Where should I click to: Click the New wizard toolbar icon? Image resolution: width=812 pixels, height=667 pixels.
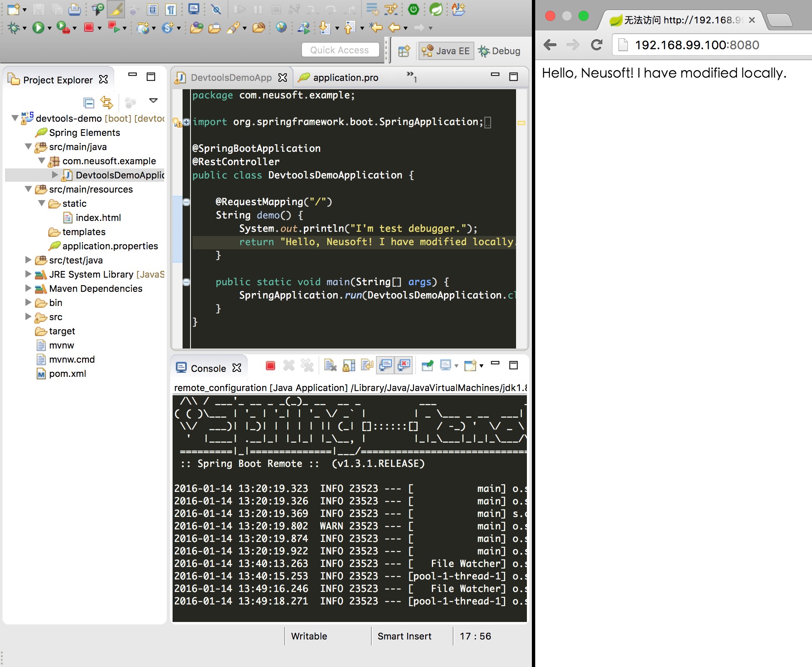point(14,9)
